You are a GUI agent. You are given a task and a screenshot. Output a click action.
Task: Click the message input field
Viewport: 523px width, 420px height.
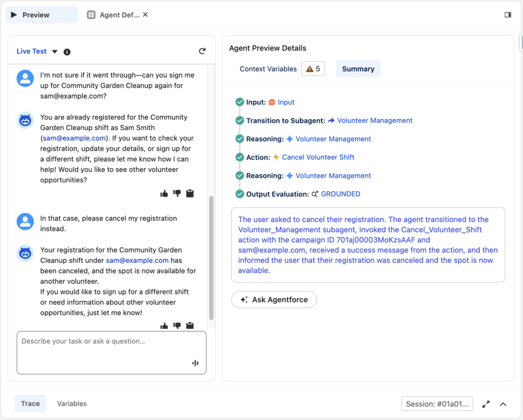[x=111, y=353]
